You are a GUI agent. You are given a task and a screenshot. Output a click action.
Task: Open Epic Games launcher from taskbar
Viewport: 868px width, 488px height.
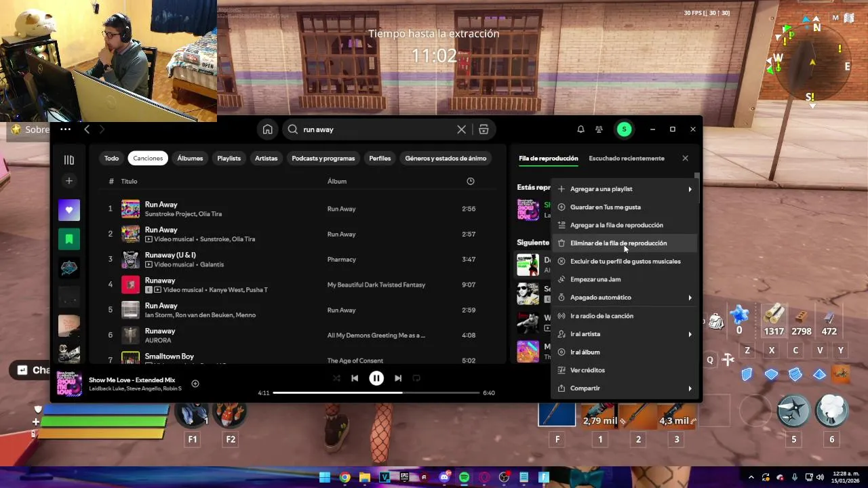405,477
